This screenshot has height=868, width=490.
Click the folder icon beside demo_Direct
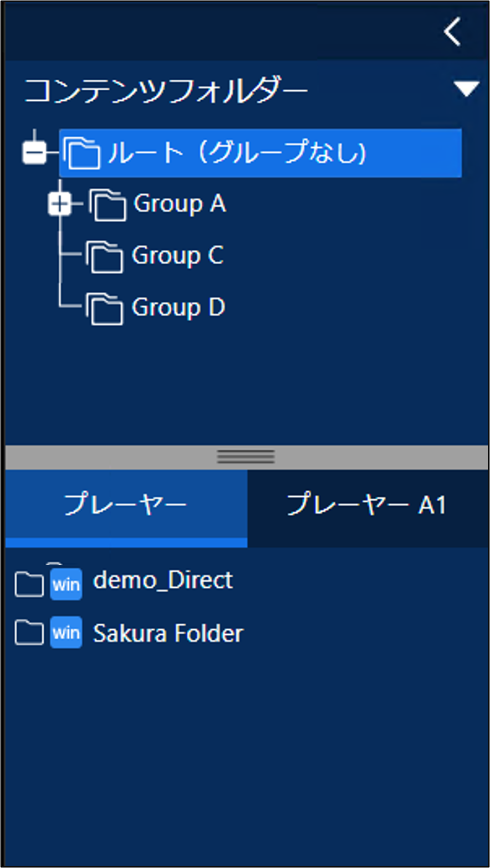(x=29, y=584)
